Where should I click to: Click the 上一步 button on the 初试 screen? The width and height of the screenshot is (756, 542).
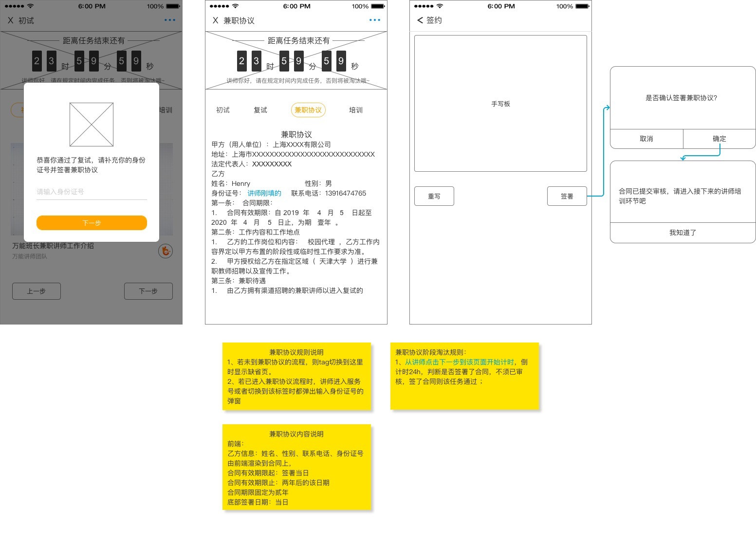tap(37, 291)
